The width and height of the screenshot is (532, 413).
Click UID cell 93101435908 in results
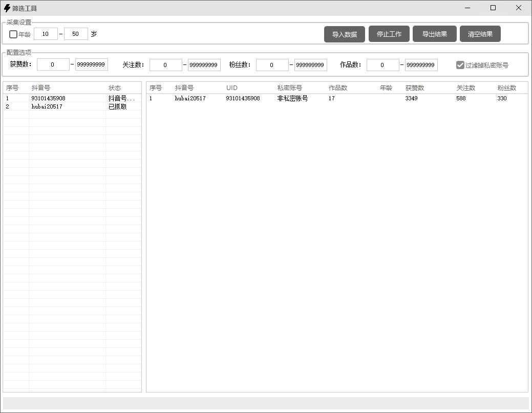tap(243, 98)
